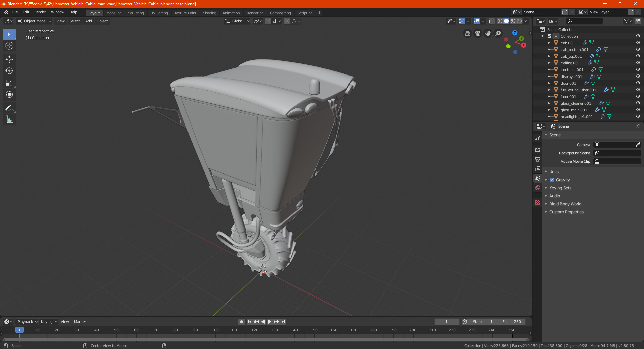Play the animation in reverse
644x349 pixels.
pyautogui.click(x=263, y=322)
